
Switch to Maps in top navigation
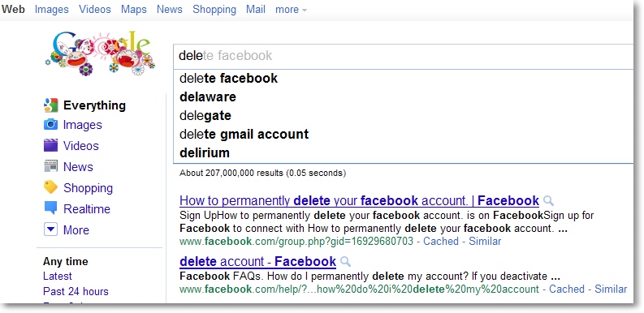pyautogui.click(x=133, y=10)
